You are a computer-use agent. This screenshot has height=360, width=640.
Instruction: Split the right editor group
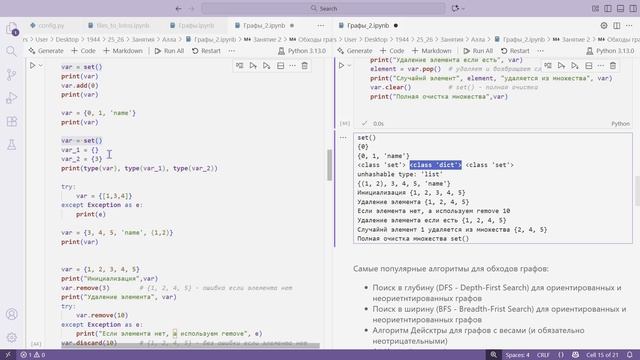tap(617, 25)
